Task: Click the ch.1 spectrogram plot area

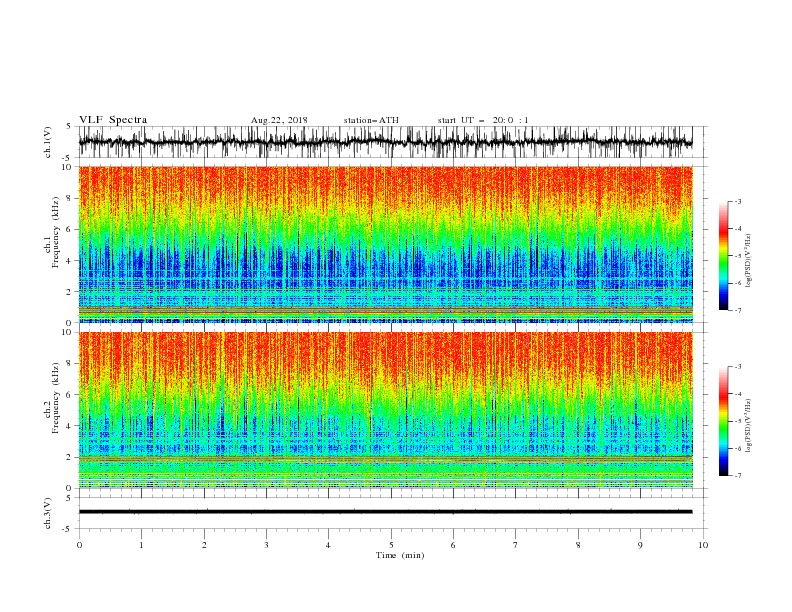Action: 385,244
